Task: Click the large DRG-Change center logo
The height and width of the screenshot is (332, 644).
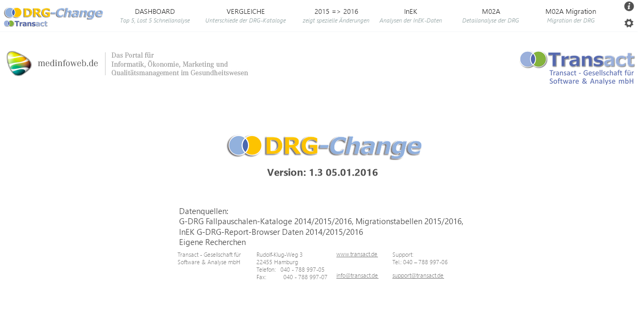Action: pos(324,146)
